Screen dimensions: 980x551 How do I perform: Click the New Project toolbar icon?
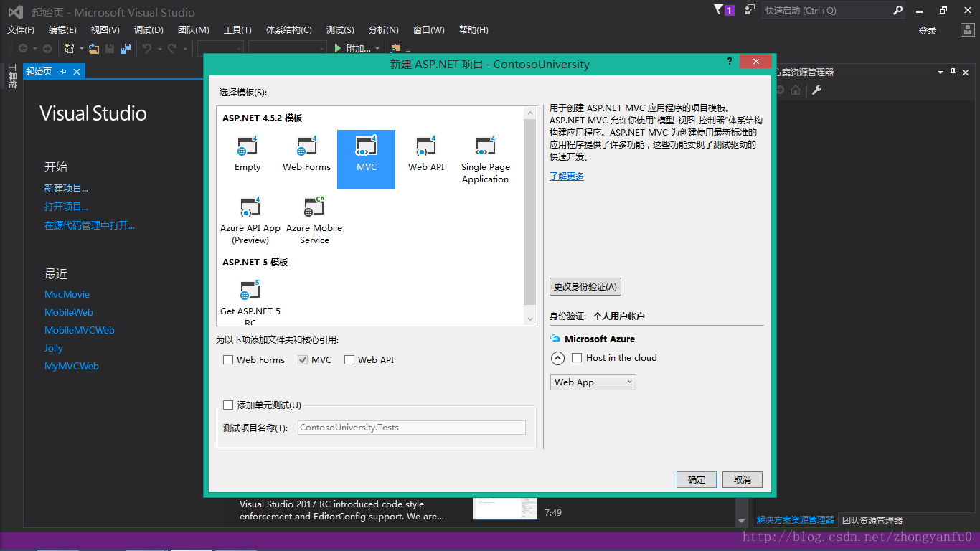tap(70, 48)
